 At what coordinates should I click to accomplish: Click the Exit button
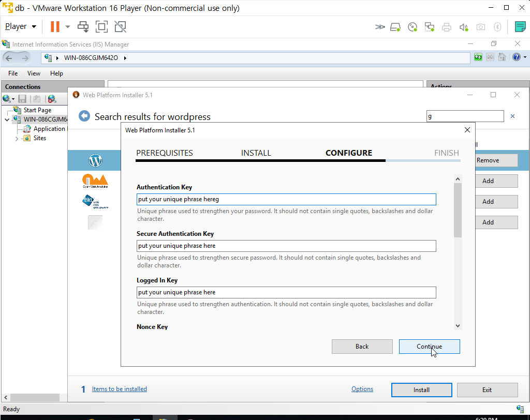[x=487, y=390]
